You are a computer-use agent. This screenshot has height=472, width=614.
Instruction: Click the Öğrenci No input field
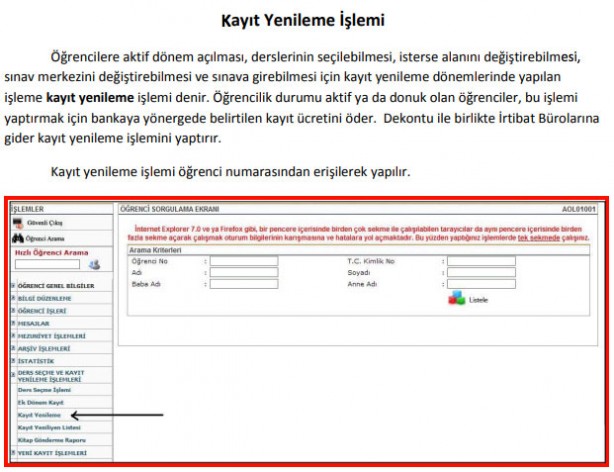point(244,261)
